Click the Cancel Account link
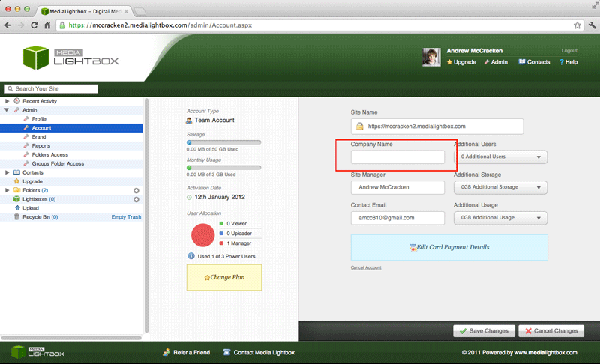600x364 pixels. click(366, 267)
